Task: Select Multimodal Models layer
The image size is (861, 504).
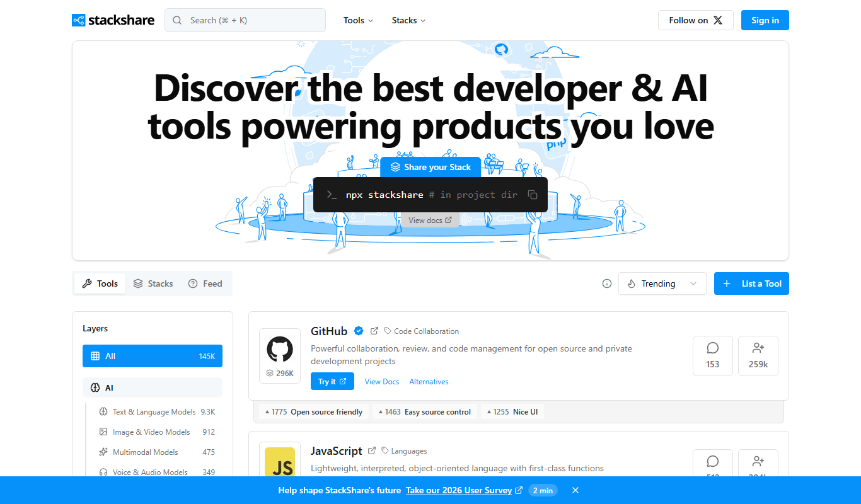Action: pos(157,452)
